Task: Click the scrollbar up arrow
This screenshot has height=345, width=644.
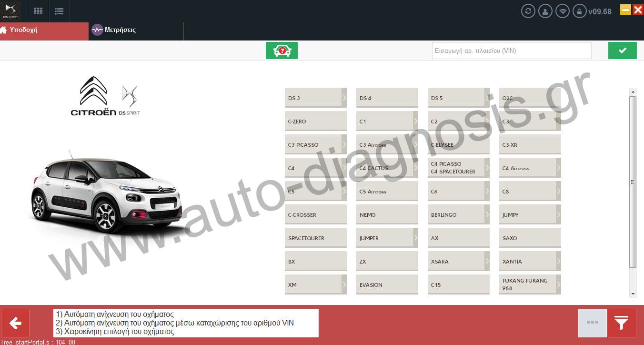Action: click(x=633, y=92)
